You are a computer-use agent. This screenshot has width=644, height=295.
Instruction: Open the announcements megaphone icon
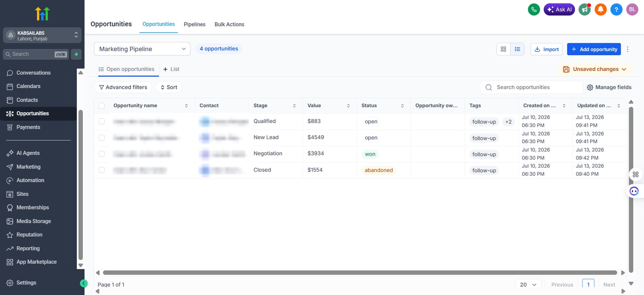tap(584, 9)
